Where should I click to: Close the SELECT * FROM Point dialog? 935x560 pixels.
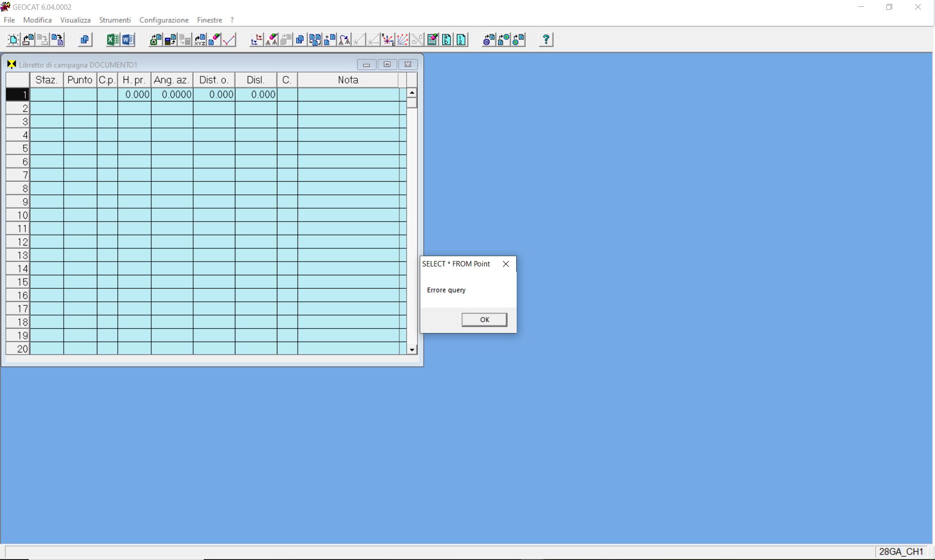505,264
